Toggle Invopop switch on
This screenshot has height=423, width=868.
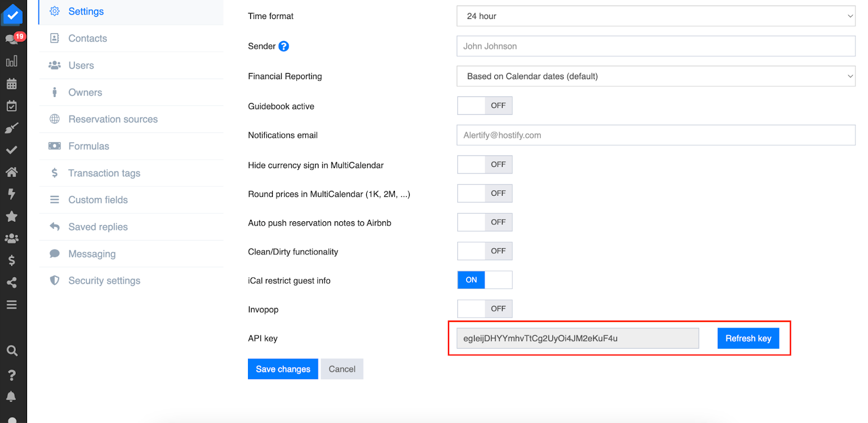[484, 309]
